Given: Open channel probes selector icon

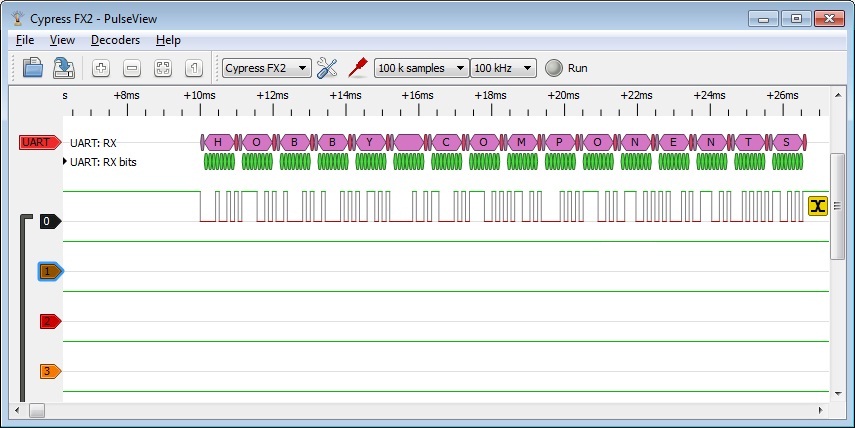Looking at the screenshot, I should [x=358, y=68].
